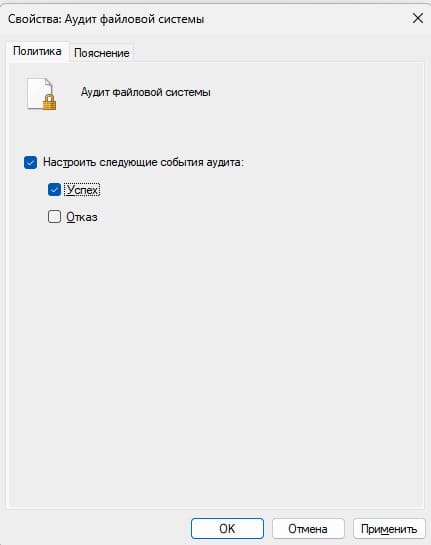Select the Политика tab
431x545 pixels.
pos(37,51)
